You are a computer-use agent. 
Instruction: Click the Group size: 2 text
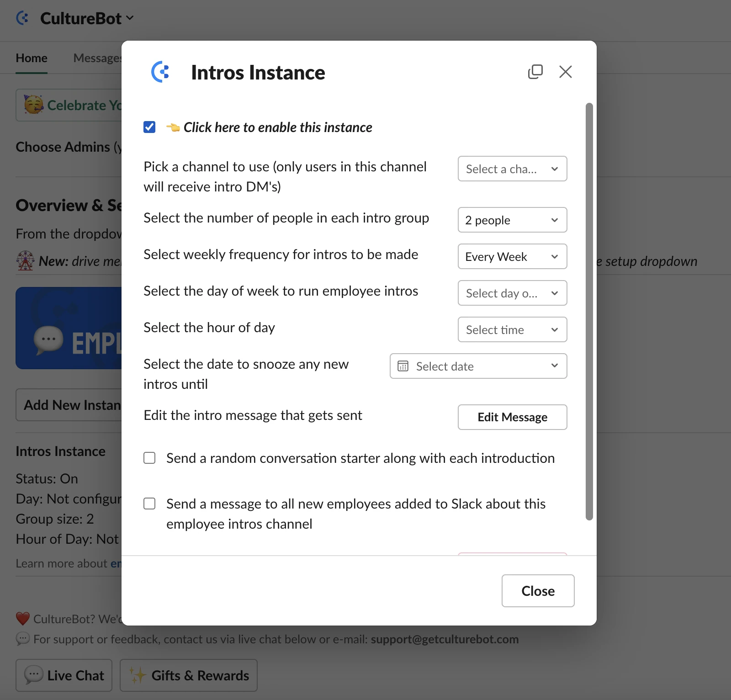55,519
